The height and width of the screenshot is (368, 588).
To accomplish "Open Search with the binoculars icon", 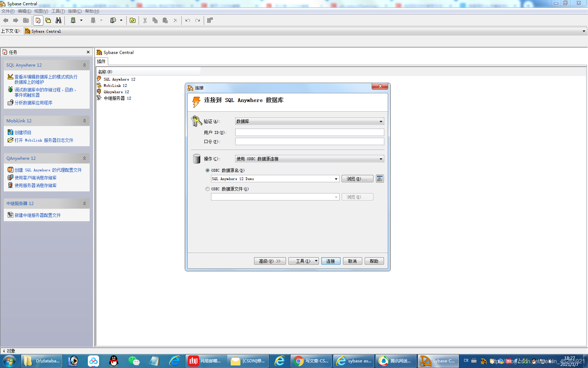I will [58, 20].
